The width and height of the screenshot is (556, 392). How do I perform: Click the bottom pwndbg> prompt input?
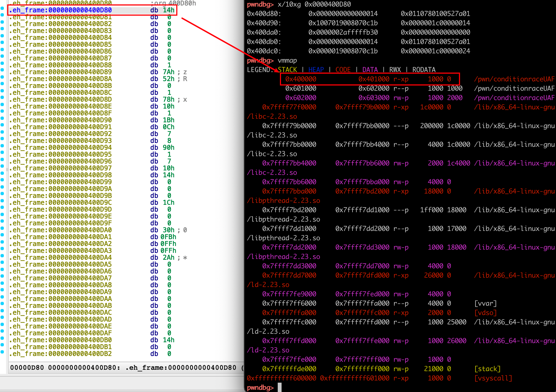279,387
